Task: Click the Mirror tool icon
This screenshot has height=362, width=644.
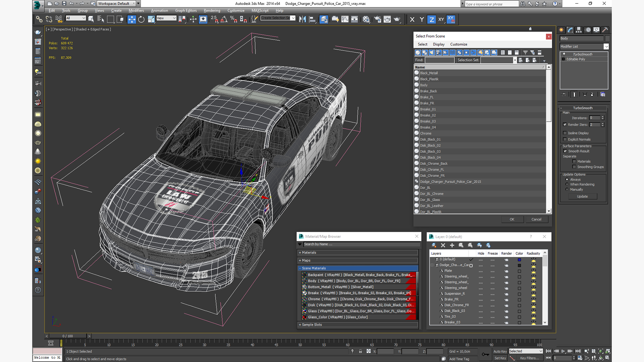Action: pos(303,19)
